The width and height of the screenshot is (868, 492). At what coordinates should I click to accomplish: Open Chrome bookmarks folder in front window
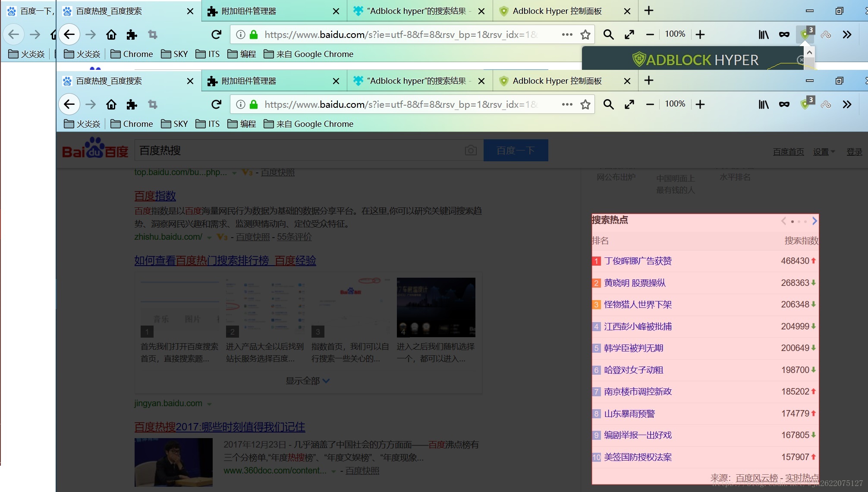click(132, 124)
